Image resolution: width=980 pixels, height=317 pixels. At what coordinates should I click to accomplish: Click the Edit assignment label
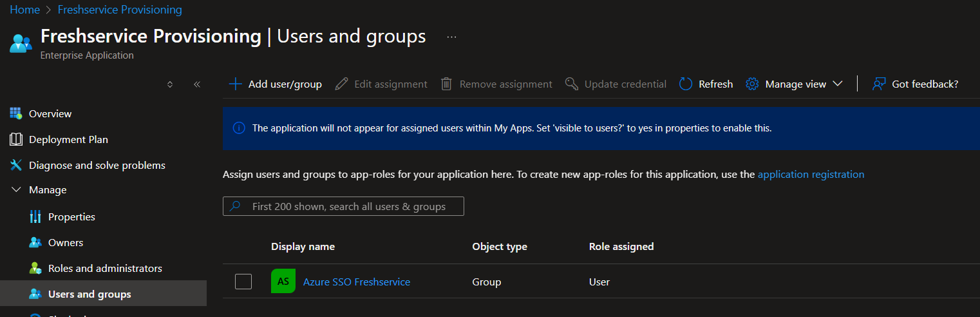click(x=391, y=84)
